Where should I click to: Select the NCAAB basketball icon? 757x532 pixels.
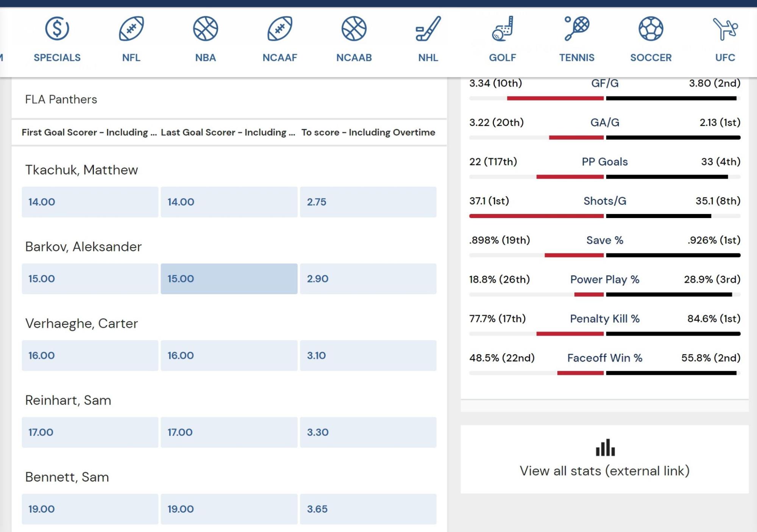pyautogui.click(x=354, y=28)
